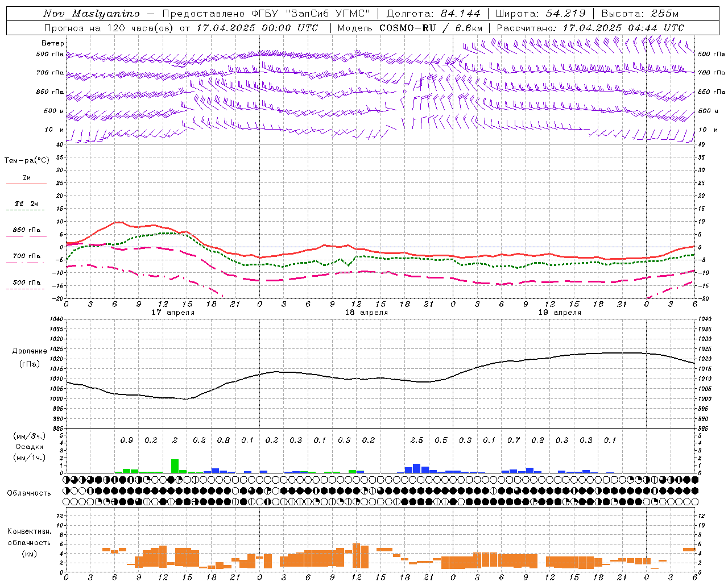Click the Облачность cloudiness label
This screenshot has height=582, width=728.
(29, 493)
